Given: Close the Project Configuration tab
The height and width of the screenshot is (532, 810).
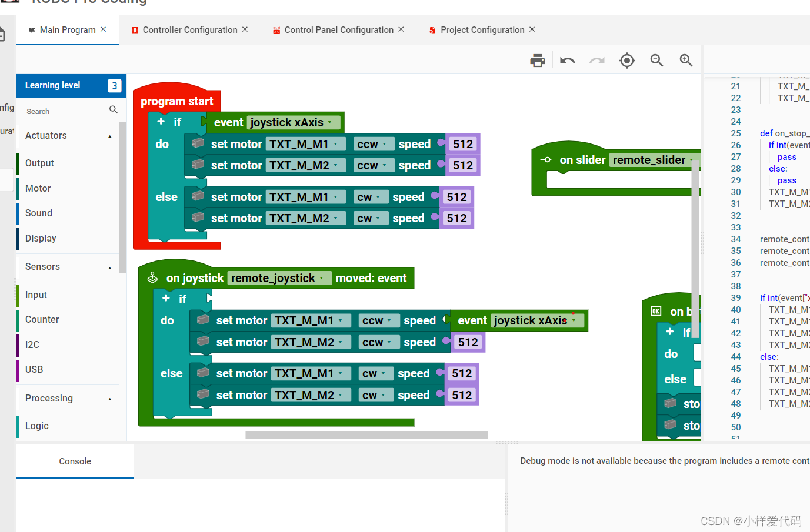Looking at the screenshot, I should pyautogui.click(x=532, y=29).
